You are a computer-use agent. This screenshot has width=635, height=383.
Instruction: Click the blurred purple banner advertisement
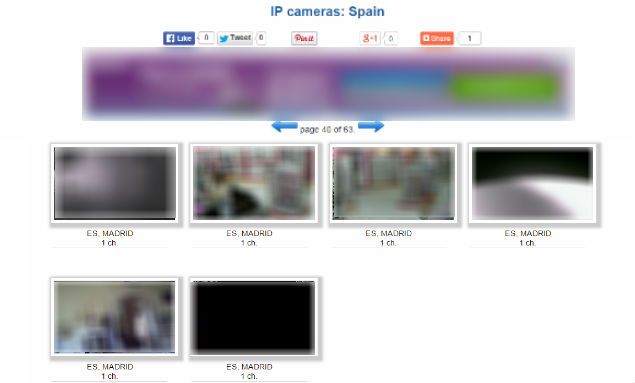[328, 84]
